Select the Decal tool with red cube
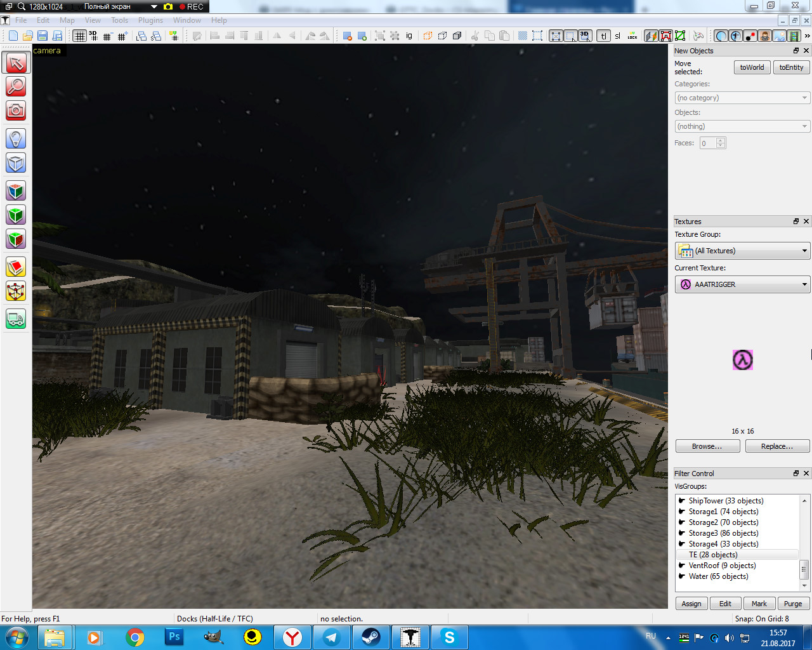This screenshot has width=812, height=650. [16, 239]
